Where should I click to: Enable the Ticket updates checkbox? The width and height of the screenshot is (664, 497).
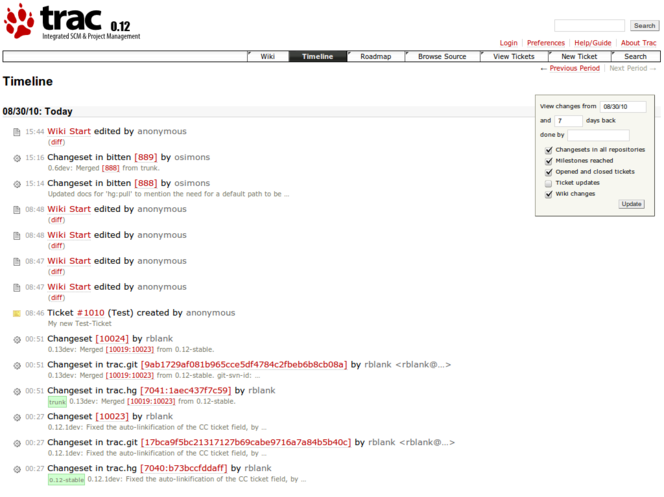(548, 183)
